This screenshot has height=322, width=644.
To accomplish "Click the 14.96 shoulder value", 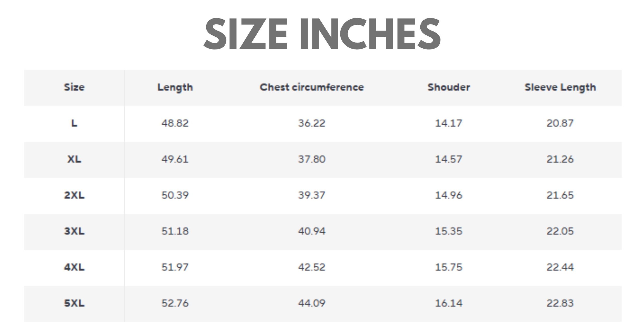I will coord(449,195).
